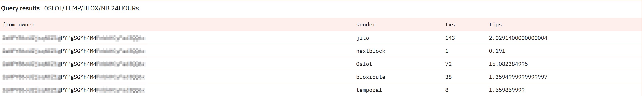
Task: Select the jito sender cell
Action: coord(363,38)
